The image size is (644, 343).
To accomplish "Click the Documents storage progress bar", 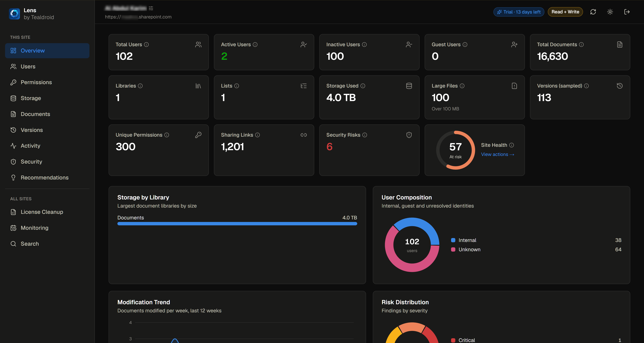I will (x=237, y=224).
